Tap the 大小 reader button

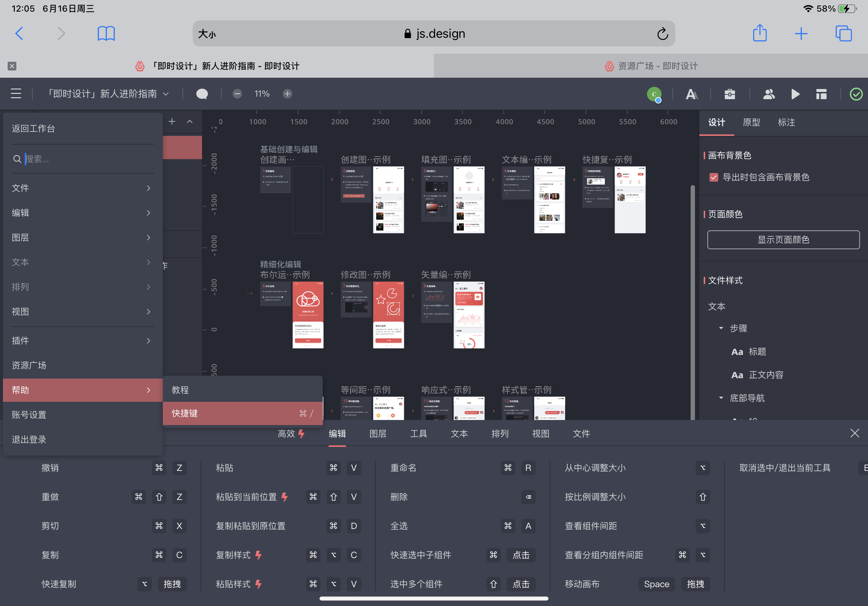pos(207,34)
